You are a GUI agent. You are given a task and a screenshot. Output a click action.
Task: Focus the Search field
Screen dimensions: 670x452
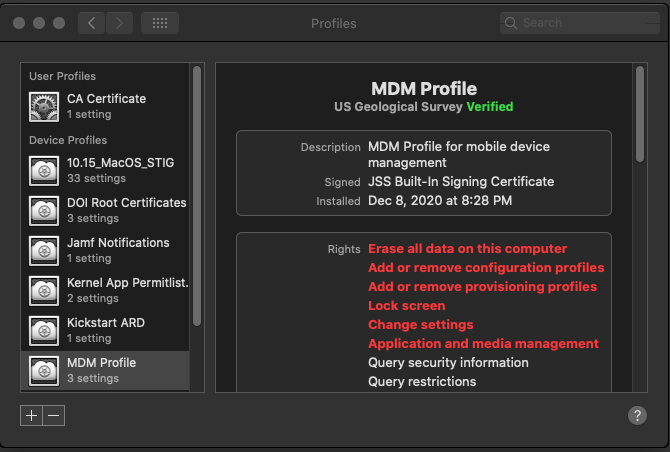(580, 23)
